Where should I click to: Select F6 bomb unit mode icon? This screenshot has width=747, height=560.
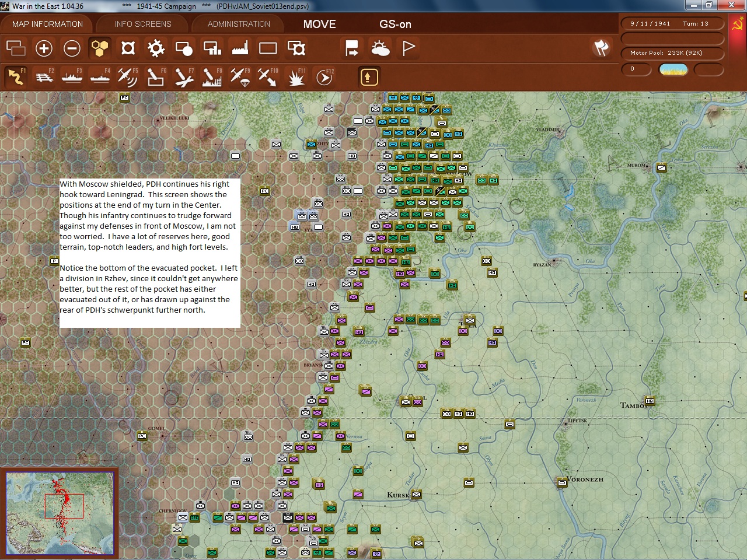tap(156, 76)
